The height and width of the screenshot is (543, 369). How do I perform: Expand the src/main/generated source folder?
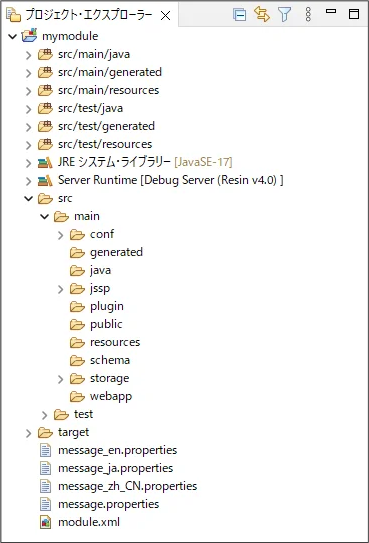[29, 73]
